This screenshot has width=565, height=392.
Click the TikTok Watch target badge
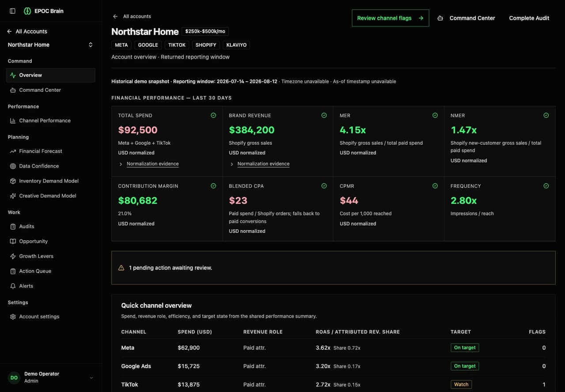click(461, 385)
